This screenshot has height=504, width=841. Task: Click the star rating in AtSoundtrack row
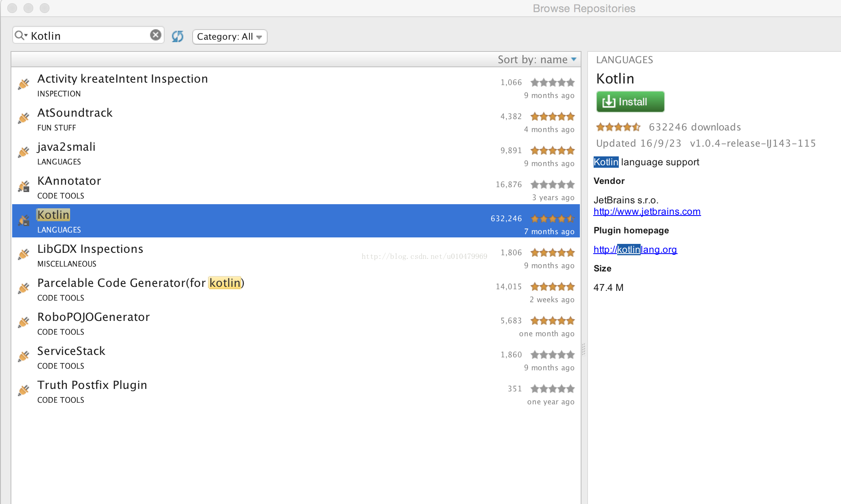click(x=553, y=117)
